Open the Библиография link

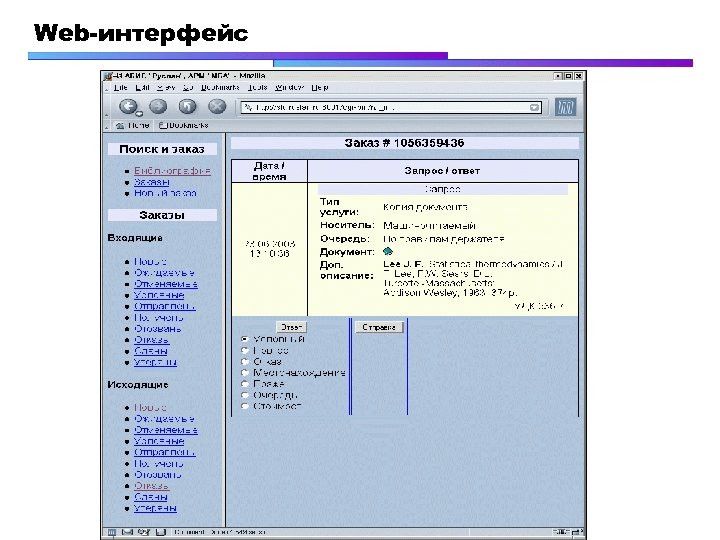[172, 171]
